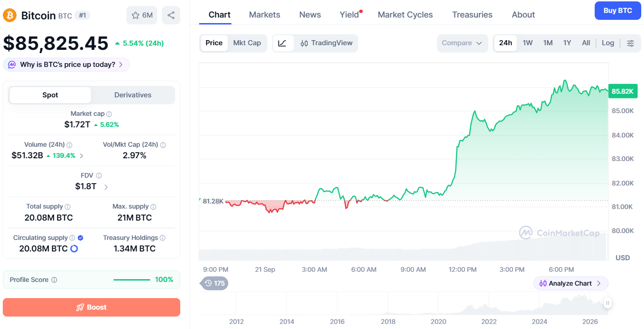Click the $1.72T market cap value
The width and height of the screenshot is (644, 329).
click(x=77, y=125)
